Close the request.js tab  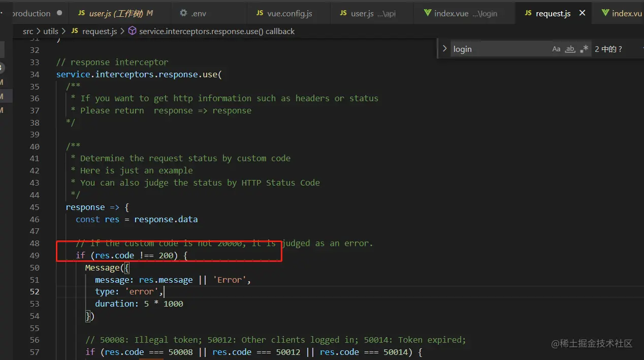582,13
